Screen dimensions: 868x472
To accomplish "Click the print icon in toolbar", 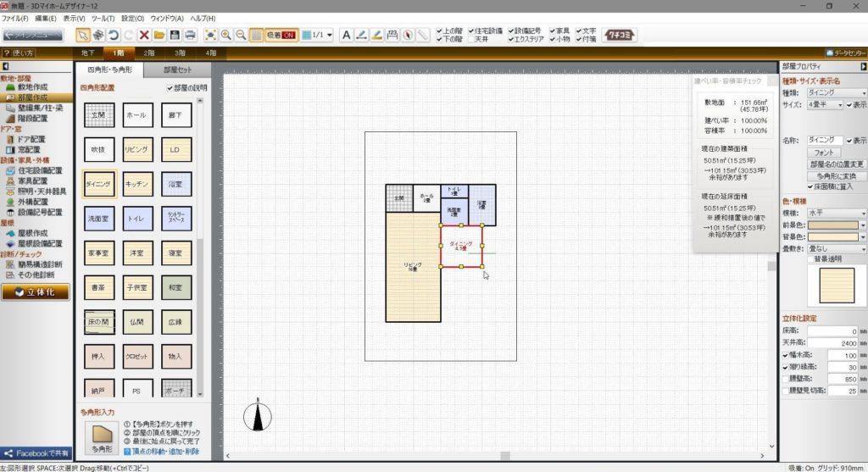I will pyautogui.click(x=191, y=35).
